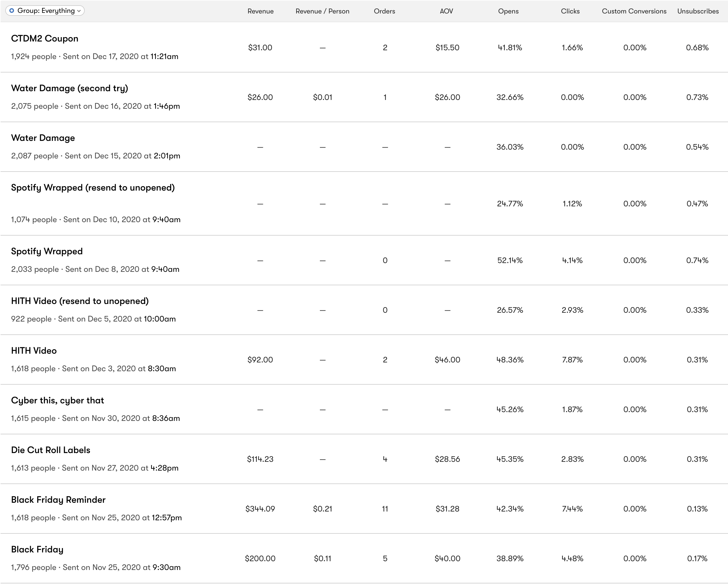
Task: Sort by Unsubscribes column header
Action: (x=698, y=11)
